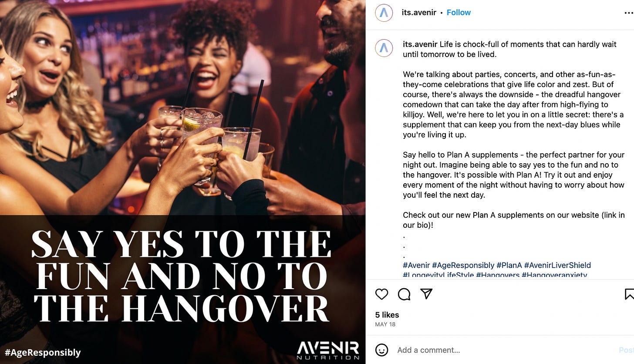Save post with bookmark icon
The height and width of the screenshot is (364, 634).
tap(629, 294)
